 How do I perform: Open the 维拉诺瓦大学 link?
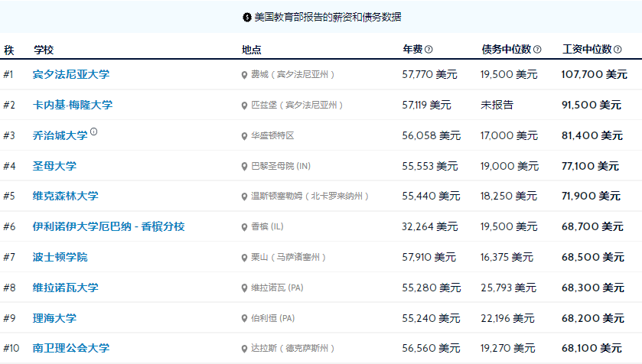point(66,288)
